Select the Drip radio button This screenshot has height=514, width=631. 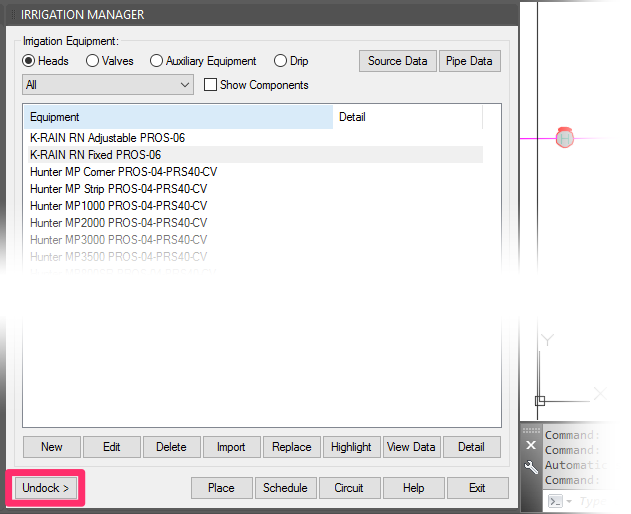point(280,61)
